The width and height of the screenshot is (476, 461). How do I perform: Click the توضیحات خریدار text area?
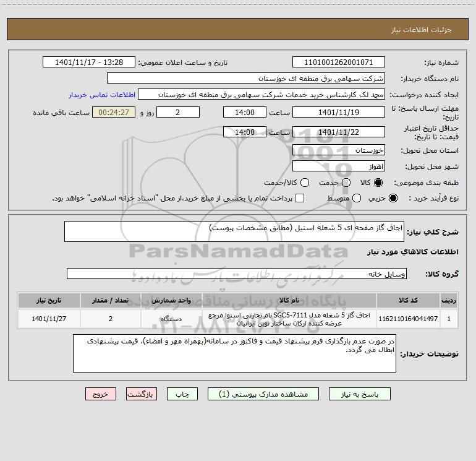tap(234, 353)
